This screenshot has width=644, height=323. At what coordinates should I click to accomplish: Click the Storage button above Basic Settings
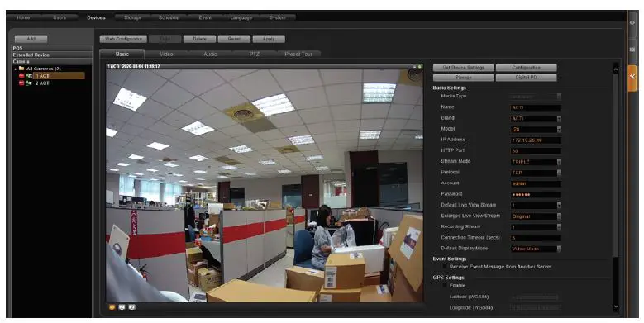(x=463, y=78)
